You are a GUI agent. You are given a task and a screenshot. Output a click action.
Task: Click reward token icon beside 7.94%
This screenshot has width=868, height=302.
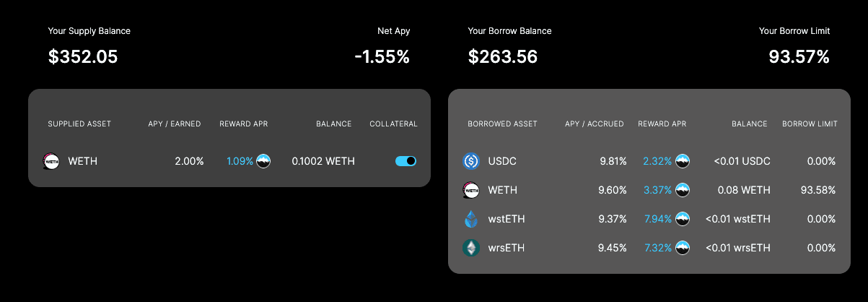pyautogui.click(x=682, y=219)
